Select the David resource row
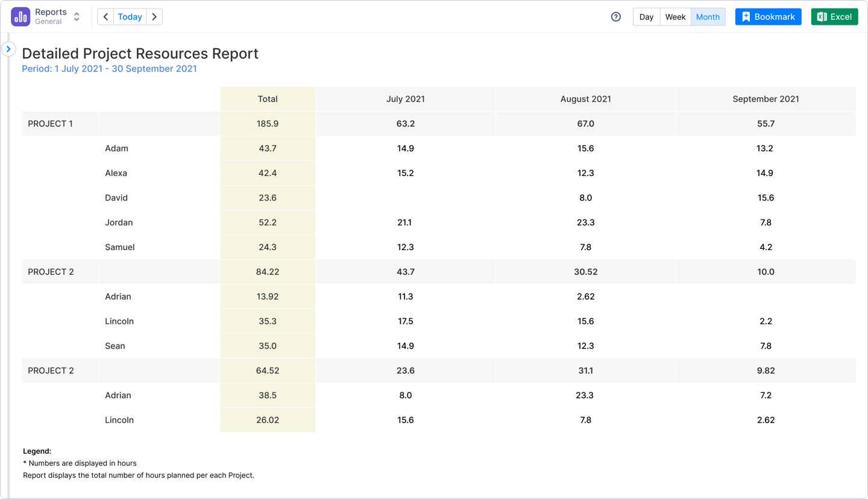This screenshot has width=868, height=499. click(x=439, y=198)
